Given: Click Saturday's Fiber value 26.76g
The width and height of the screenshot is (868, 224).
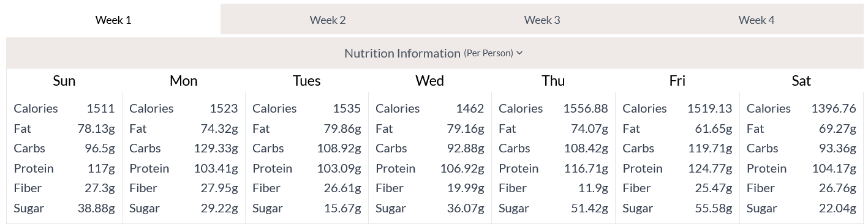Looking at the screenshot, I should 837,188.
